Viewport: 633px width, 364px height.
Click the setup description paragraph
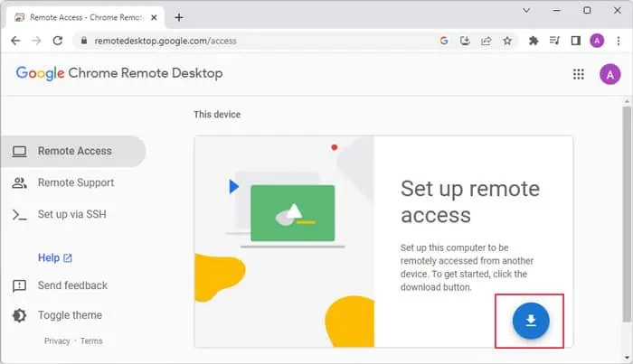tap(467, 267)
